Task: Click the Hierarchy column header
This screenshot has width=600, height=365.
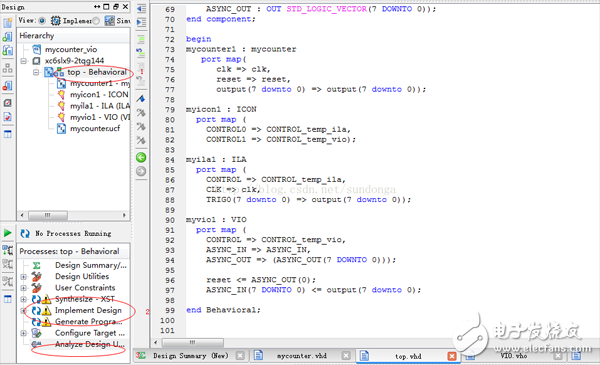Action: 73,36
